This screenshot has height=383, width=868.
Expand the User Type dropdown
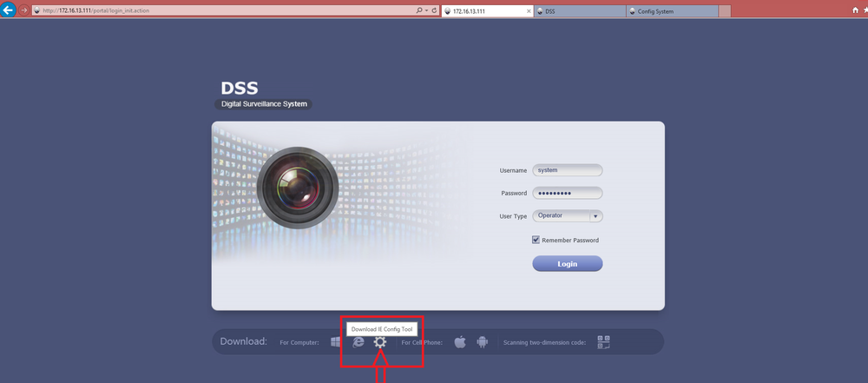pyautogui.click(x=595, y=216)
